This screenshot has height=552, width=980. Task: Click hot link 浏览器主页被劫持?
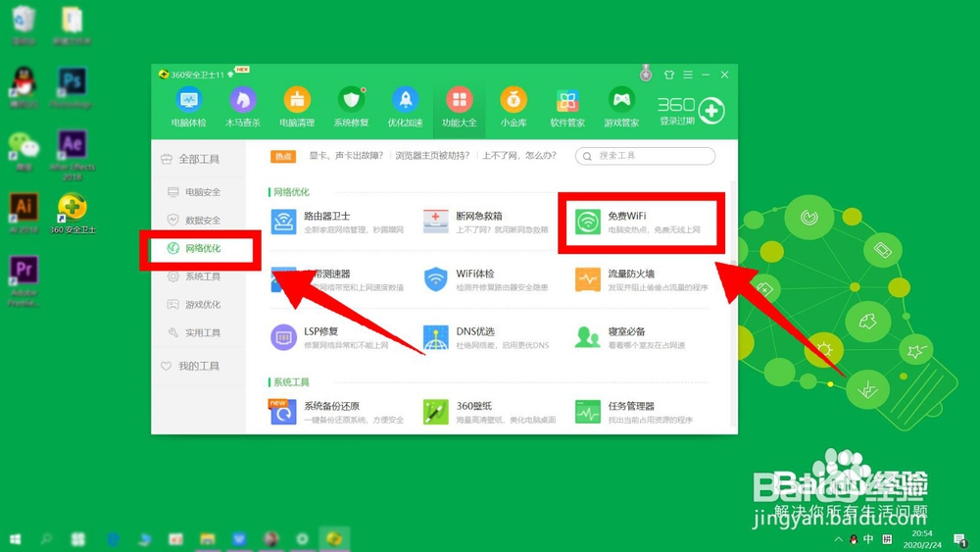click(432, 156)
